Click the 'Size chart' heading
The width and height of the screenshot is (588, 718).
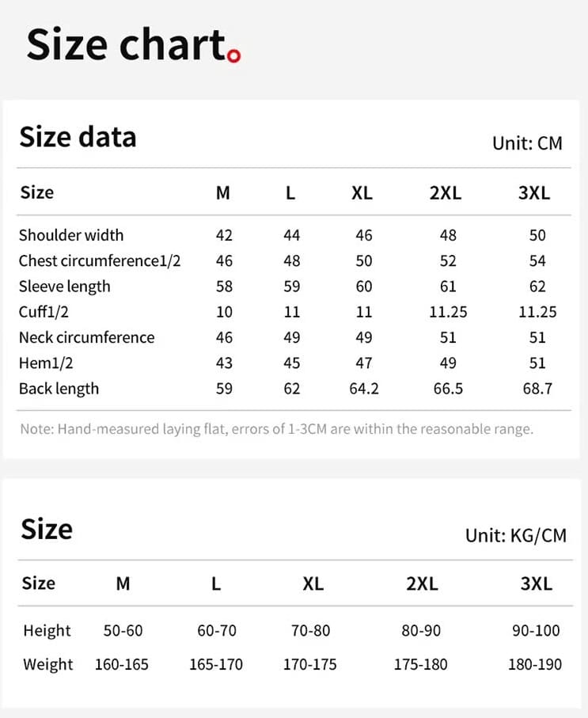pyautogui.click(x=127, y=44)
